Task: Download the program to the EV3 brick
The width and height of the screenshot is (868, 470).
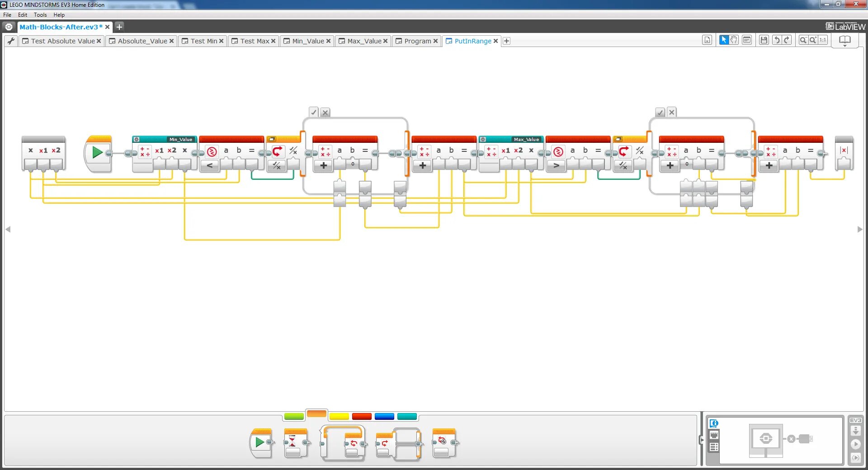Action: click(x=855, y=431)
